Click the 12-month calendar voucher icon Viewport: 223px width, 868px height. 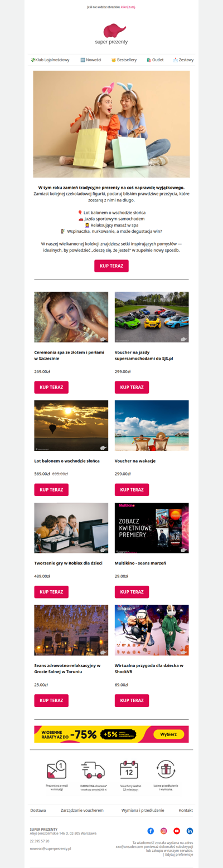[x=129, y=769]
